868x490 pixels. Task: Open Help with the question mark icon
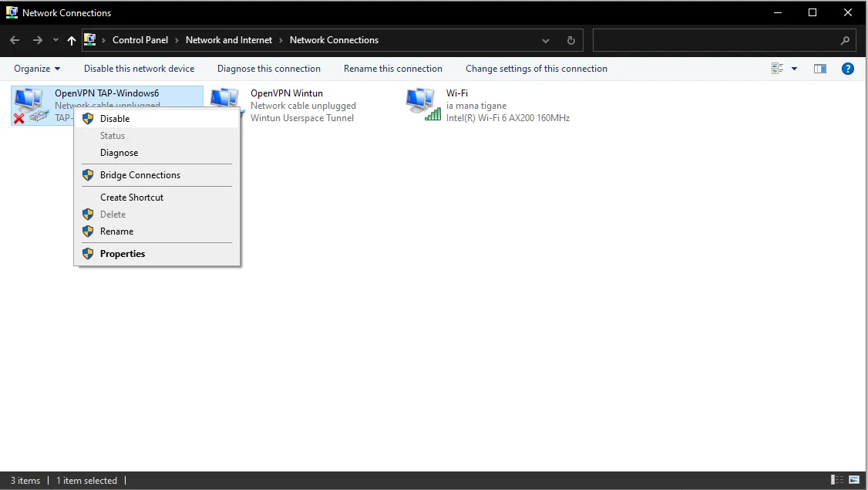click(x=847, y=69)
